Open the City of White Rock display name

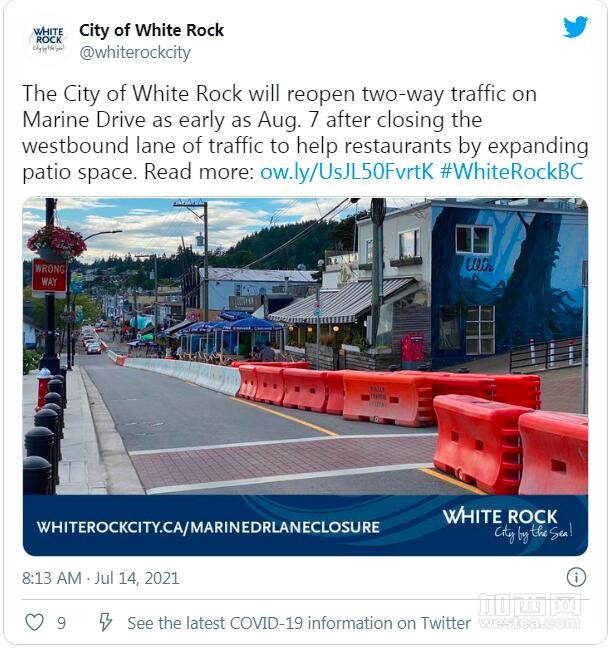pyautogui.click(x=151, y=30)
